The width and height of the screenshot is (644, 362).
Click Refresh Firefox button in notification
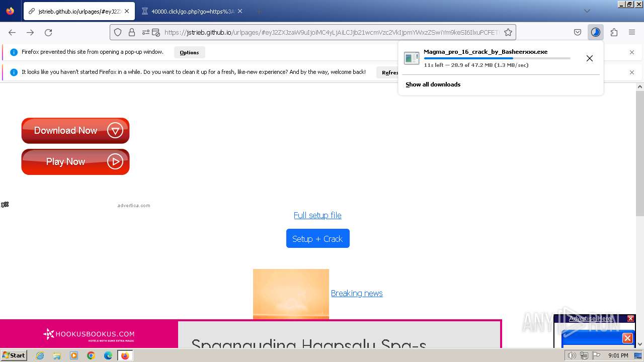click(x=388, y=72)
